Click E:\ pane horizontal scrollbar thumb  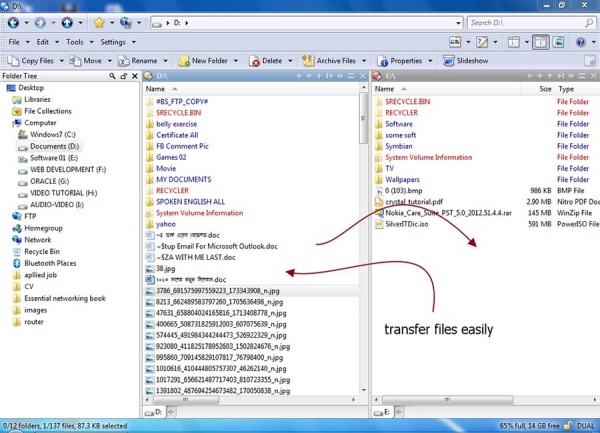pyautogui.click(x=447, y=400)
